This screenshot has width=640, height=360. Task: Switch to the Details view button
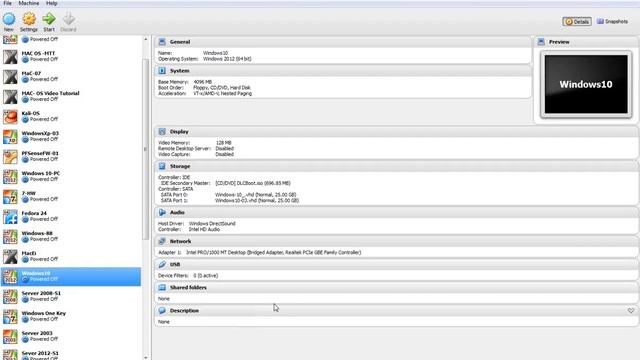[x=577, y=22]
